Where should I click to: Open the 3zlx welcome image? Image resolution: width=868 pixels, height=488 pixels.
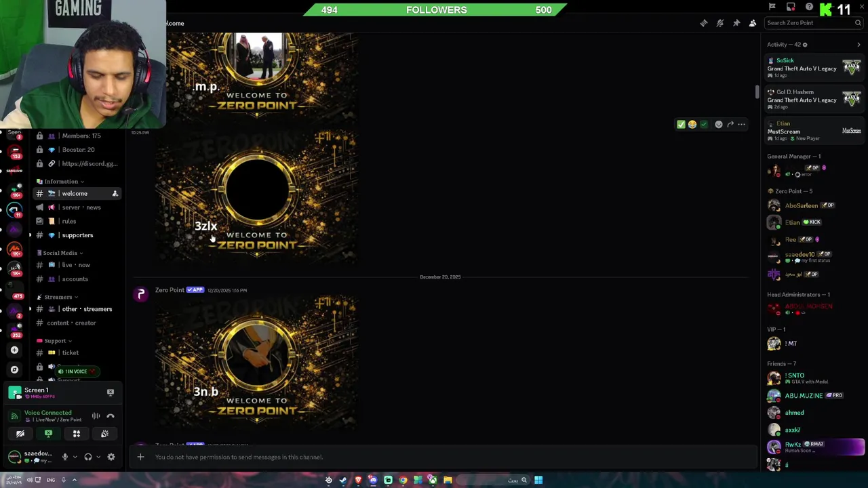(x=256, y=197)
